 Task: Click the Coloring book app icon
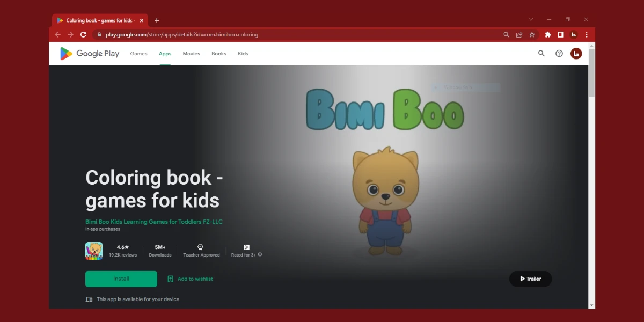(94, 251)
